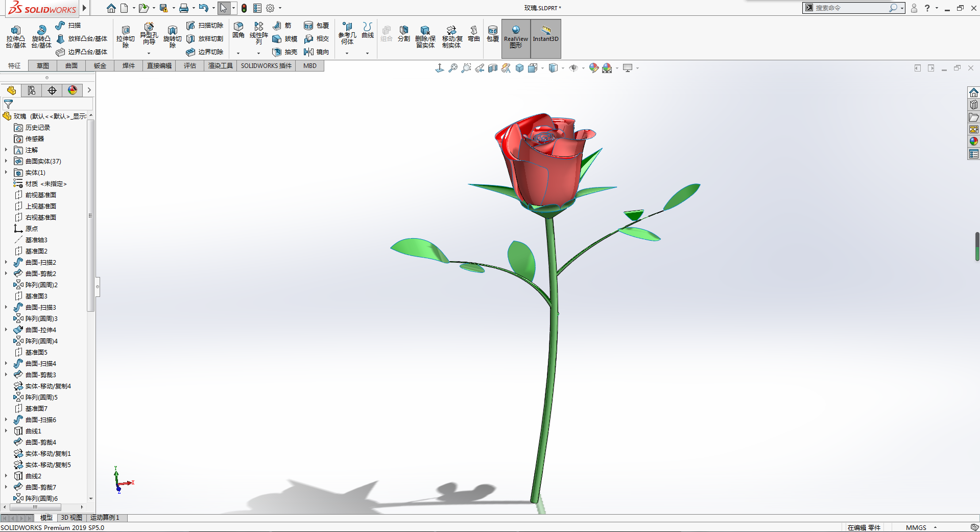Image resolution: width=980 pixels, height=532 pixels.
Task: Click the Curves (曲线) tool
Action: (x=368, y=30)
